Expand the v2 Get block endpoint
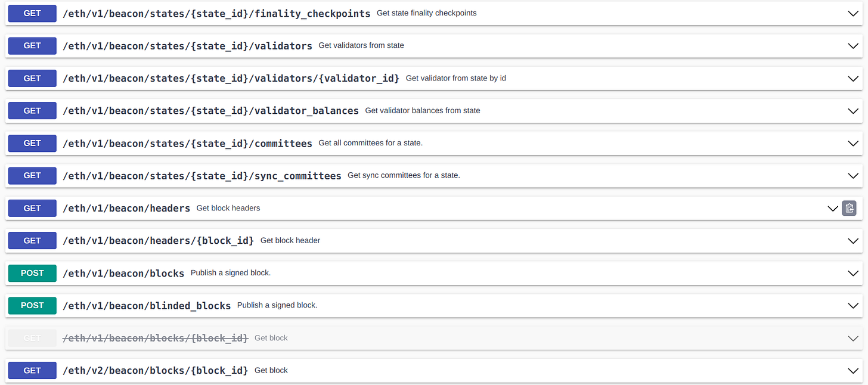The height and width of the screenshot is (385, 868). click(x=853, y=370)
